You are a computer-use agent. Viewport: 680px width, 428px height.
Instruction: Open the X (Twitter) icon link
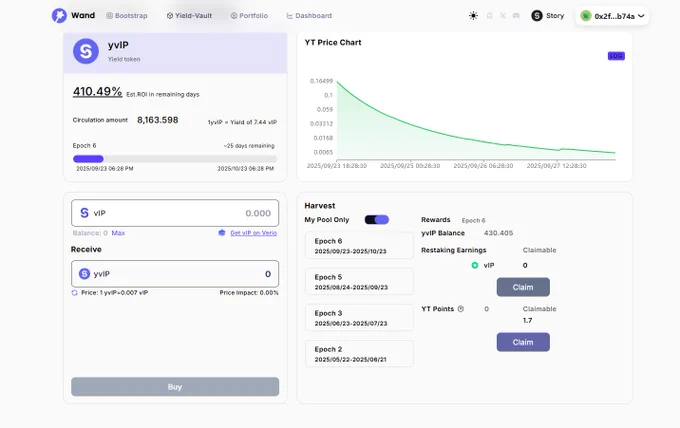pyautogui.click(x=503, y=16)
